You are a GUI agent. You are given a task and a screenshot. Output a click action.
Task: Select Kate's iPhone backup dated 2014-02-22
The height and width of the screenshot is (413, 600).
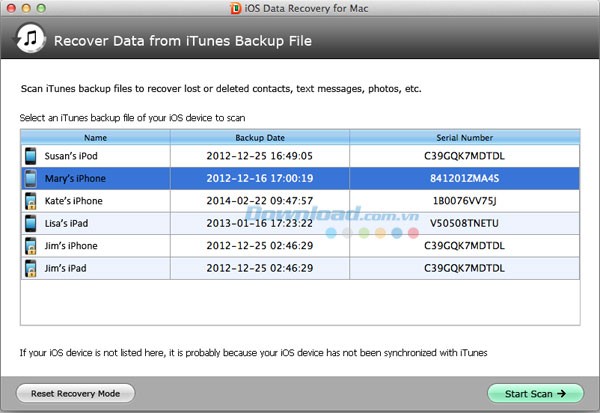[x=260, y=201]
